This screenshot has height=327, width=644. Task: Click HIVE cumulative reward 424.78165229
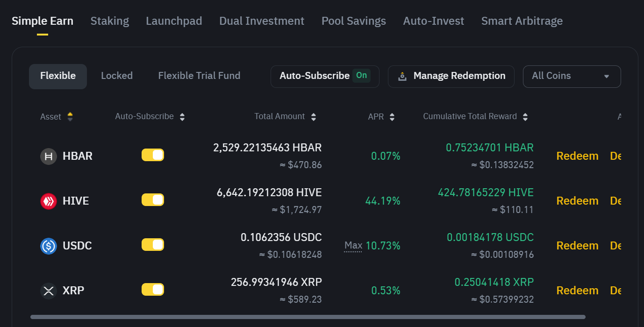click(486, 192)
